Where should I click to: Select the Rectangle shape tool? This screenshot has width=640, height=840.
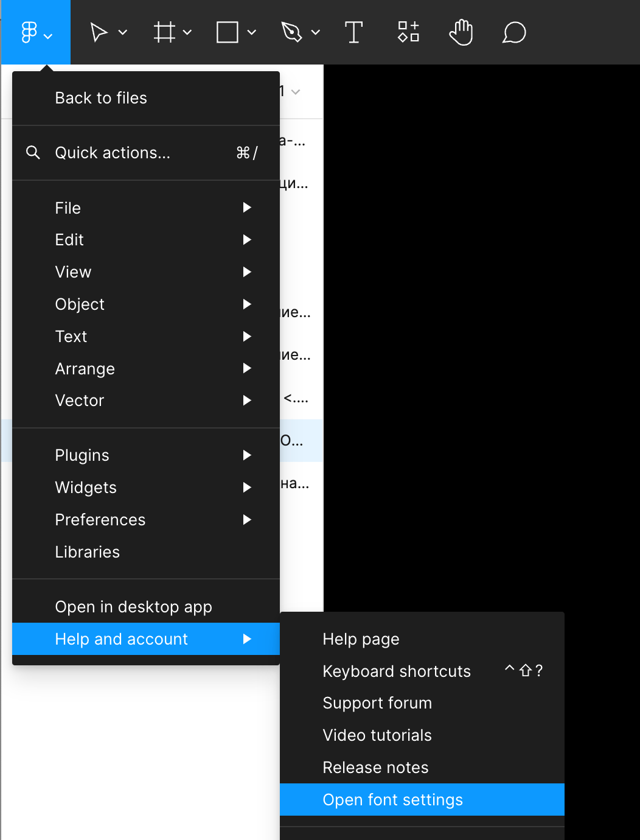(228, 32)
